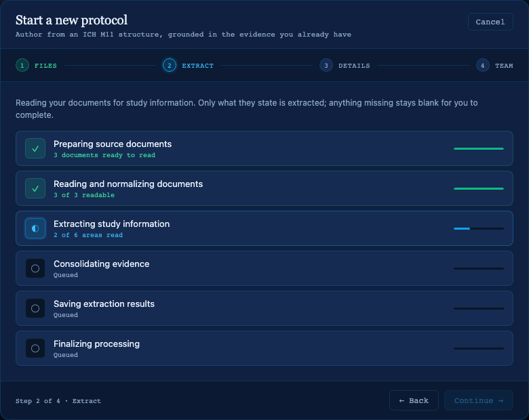Click the 'Reading your documents for study information' description
Image resolution: width=529 pixels, height=420 pixels.
[x=247, y=109]
